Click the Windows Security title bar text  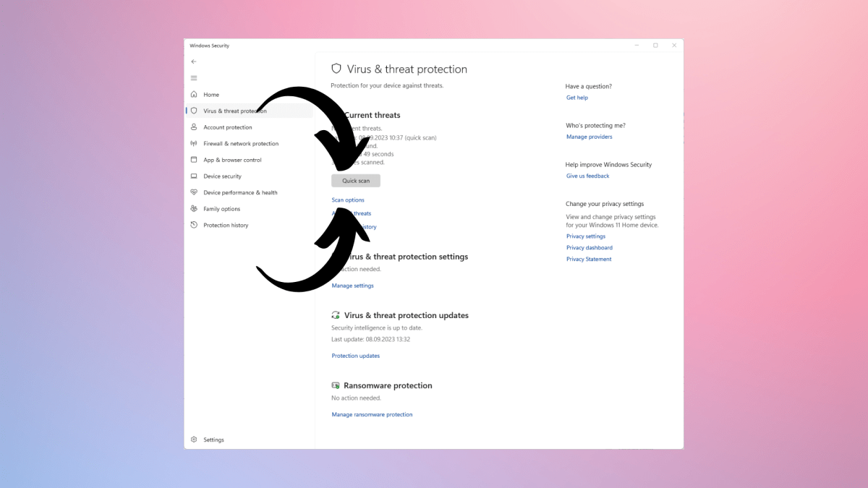[210, 46]
